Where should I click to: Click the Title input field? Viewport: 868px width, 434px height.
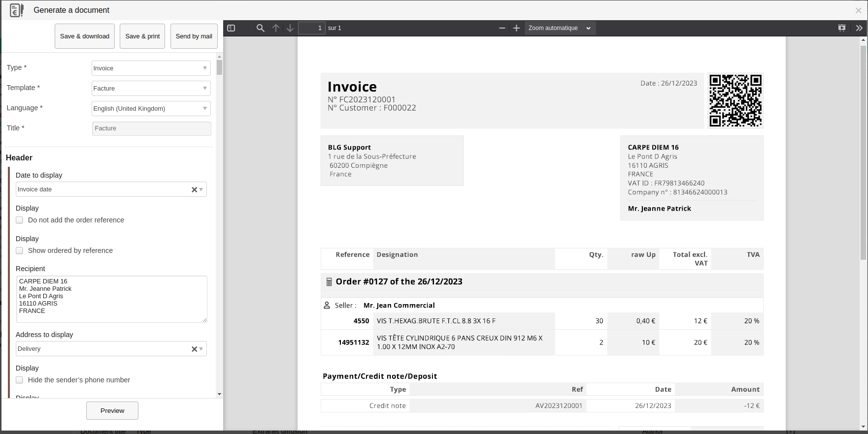pos(152,128)
